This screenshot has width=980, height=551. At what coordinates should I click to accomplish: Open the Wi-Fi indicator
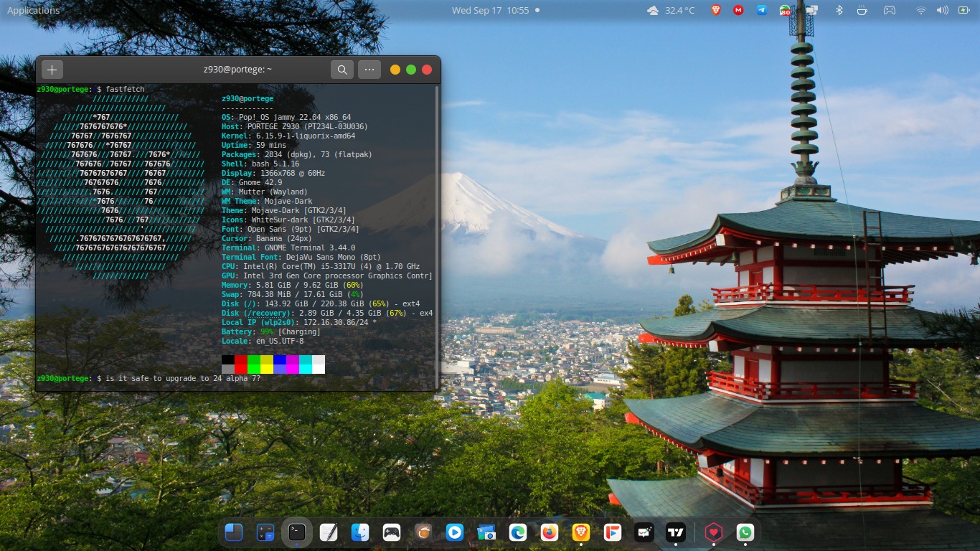[x=921, y=10]
